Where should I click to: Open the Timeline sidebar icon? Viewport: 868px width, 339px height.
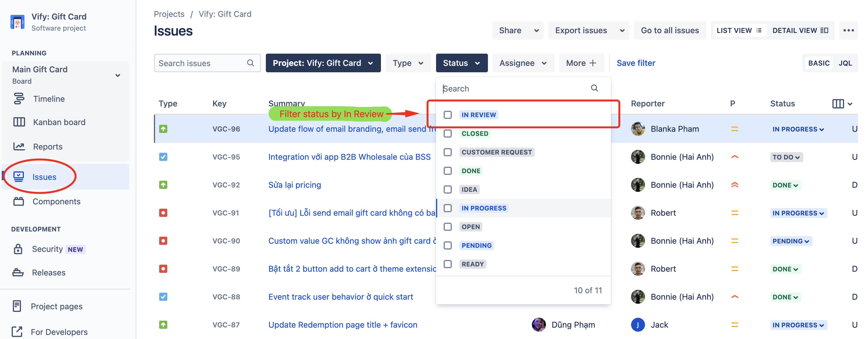(19, 99)
